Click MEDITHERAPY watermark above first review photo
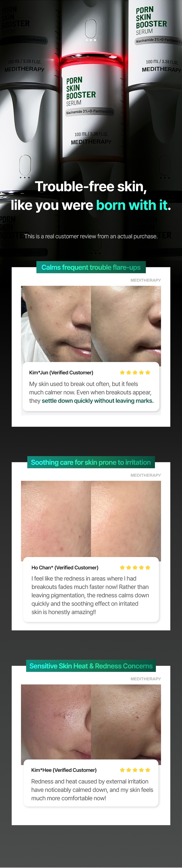 point(146,280)
